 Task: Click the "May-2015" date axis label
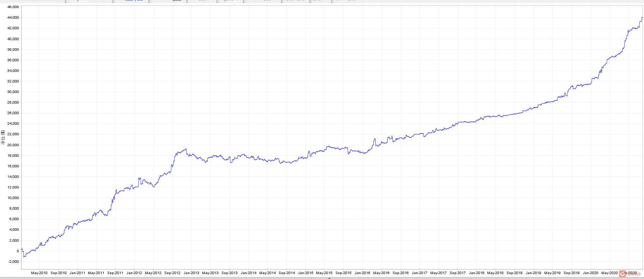(x=324, y=273)
